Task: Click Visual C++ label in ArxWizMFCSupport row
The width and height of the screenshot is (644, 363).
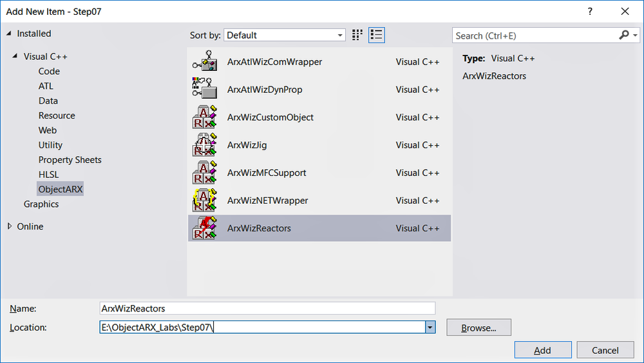Action: point(418,173)
